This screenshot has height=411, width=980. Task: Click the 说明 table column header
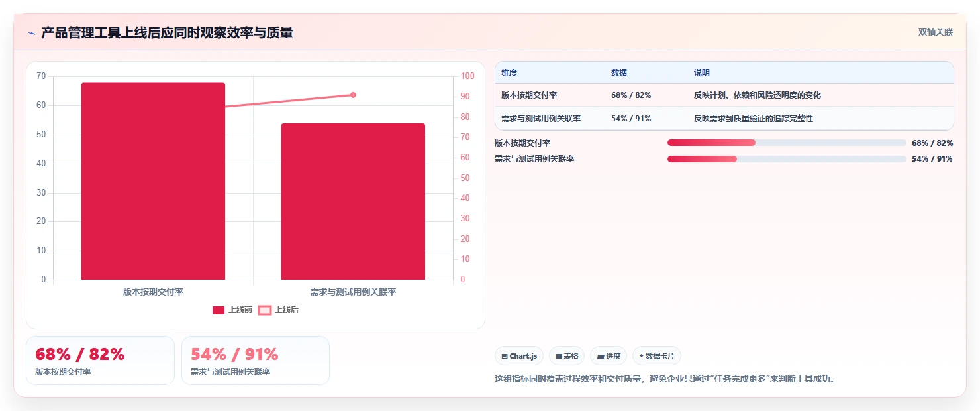pos(702,73)
